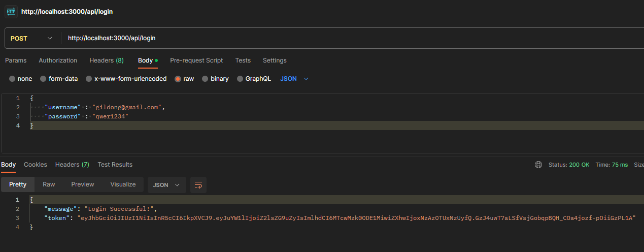Select the raw body type radio
The width and height of the screenshot is (644, 252).
pos(178,79)
